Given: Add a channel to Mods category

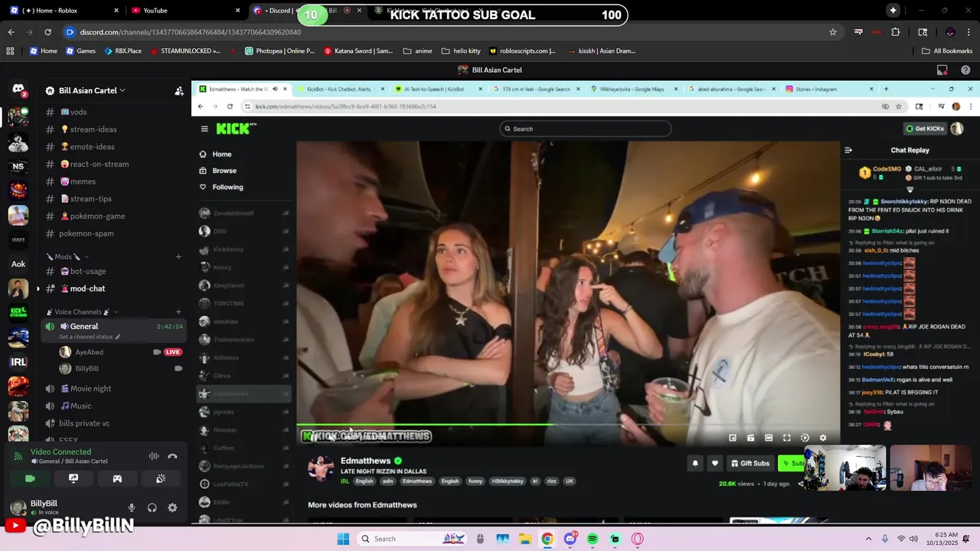Looking at the screenshot, I should pos(178,256).
